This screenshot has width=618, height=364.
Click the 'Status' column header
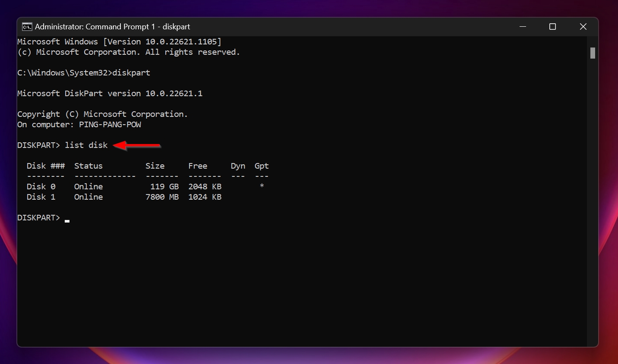click(88, 166)
